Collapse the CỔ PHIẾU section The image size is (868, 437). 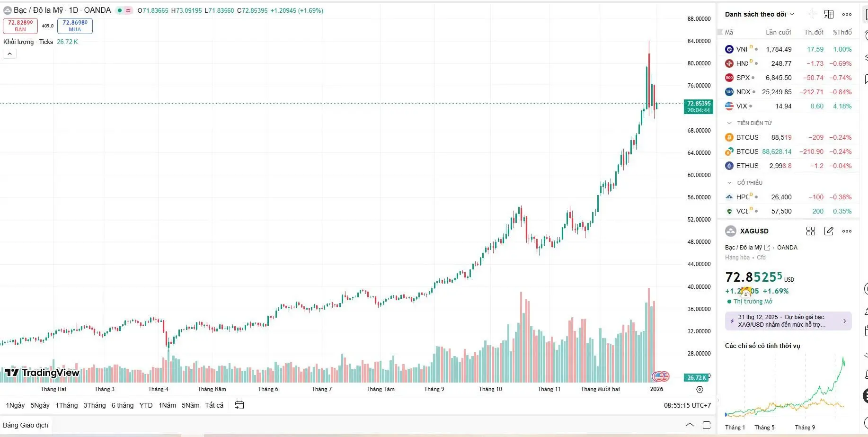729,182
